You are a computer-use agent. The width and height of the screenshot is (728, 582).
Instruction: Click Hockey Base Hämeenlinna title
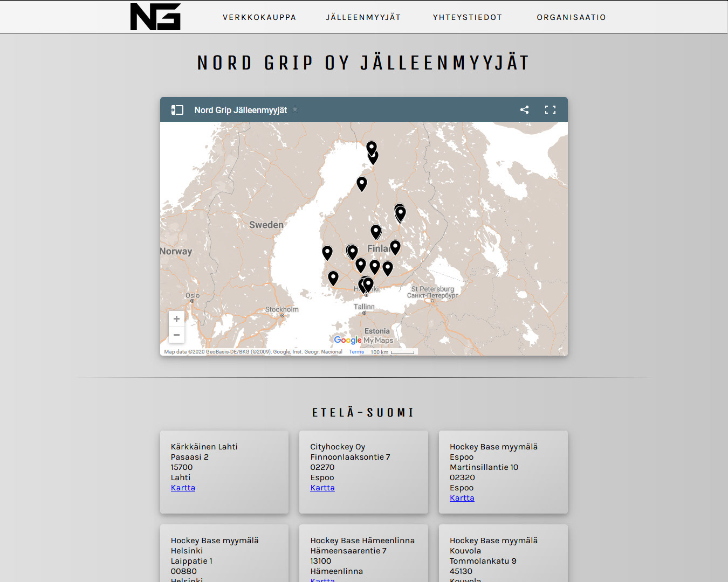pyautogui.click(x=362, y=541)
